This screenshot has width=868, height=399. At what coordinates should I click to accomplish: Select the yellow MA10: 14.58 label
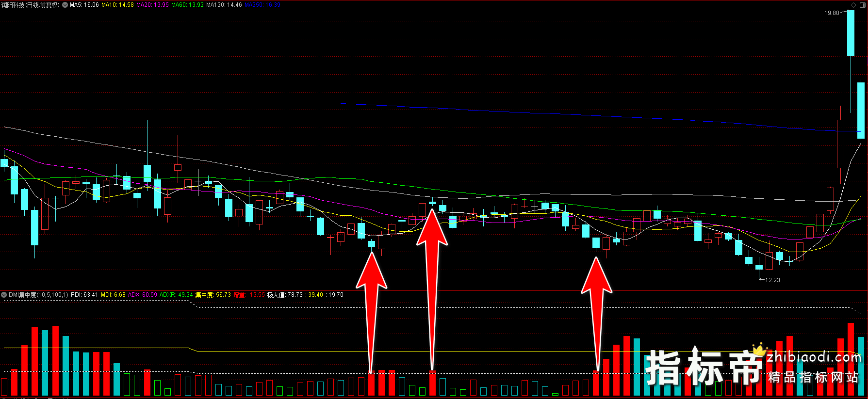click(x=117, y=5)
